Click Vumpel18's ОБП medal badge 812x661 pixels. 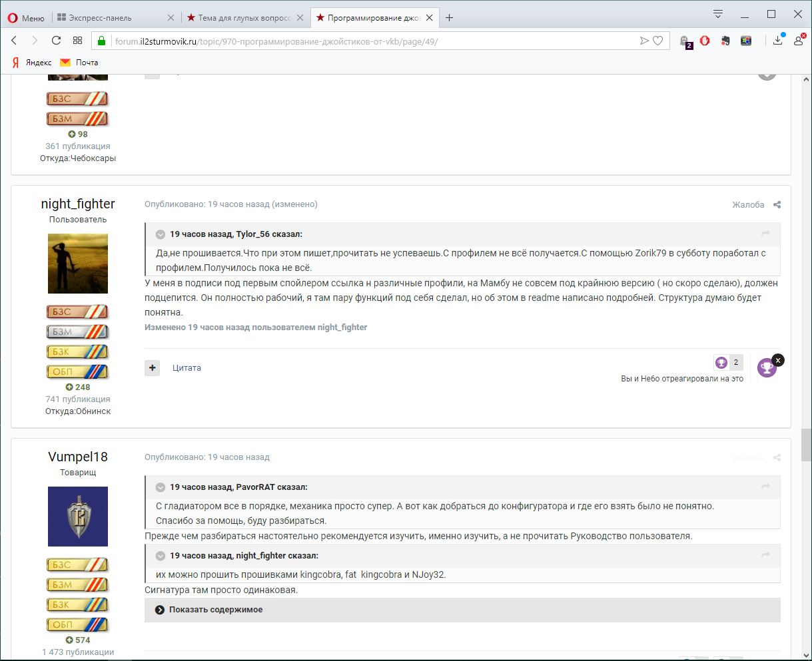coord(77,624)
